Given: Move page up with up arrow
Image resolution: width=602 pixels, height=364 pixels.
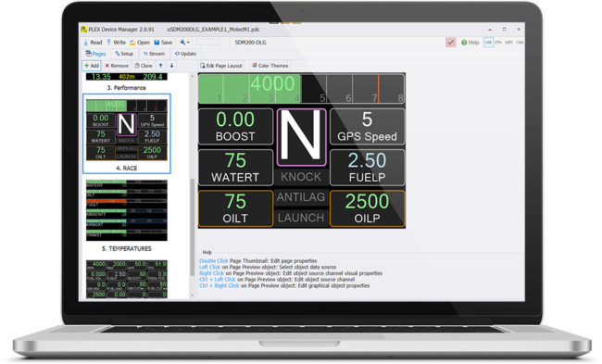Looking at the screenshot, I should 161,66.
